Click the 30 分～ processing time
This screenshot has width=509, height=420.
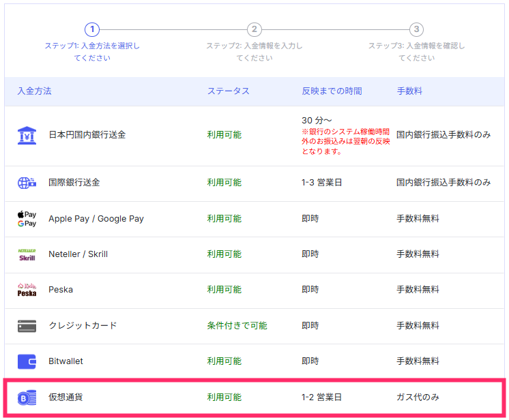pos(317,120)
